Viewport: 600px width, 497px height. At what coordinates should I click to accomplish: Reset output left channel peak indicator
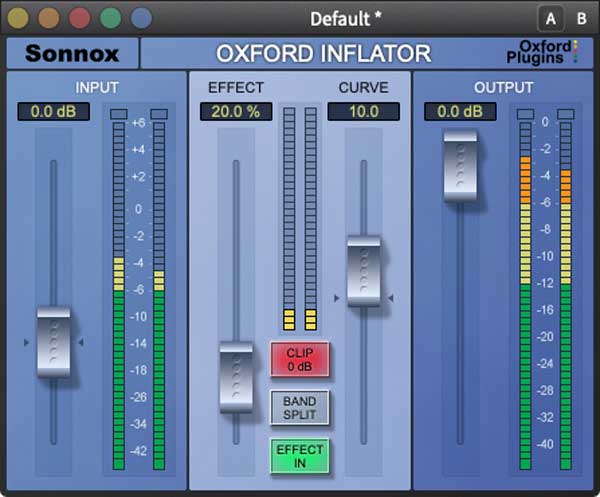coord(525,114)
